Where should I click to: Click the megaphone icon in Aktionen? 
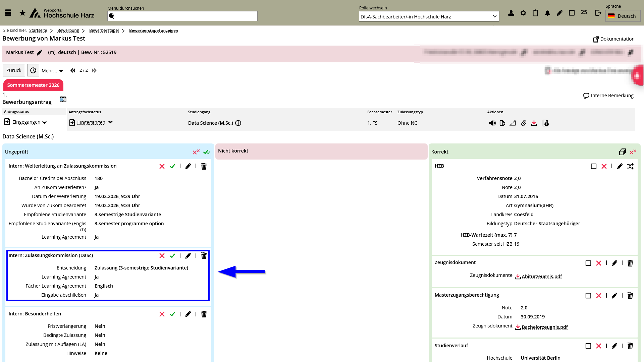point(492,123)
